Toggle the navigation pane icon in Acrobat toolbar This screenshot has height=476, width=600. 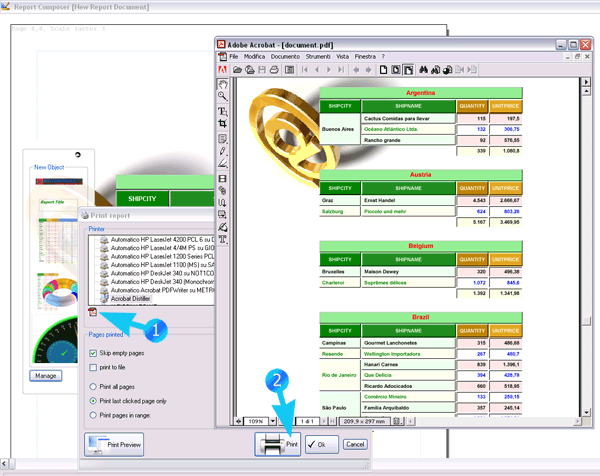pos(290,70)
